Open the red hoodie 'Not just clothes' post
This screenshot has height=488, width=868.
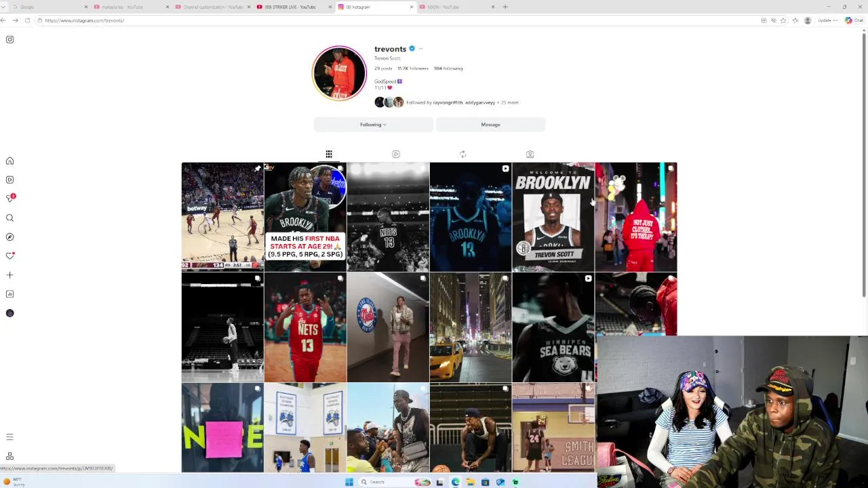click(x=636, y=216)
